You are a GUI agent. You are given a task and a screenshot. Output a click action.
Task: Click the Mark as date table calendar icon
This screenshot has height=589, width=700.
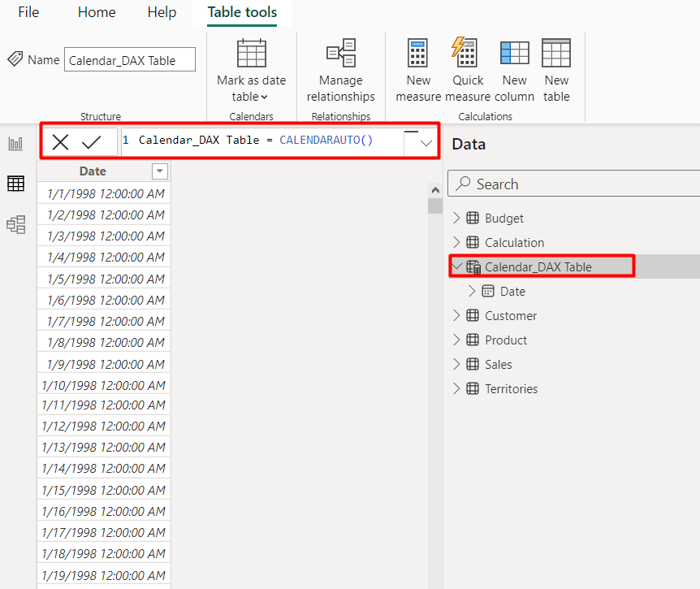click(252, 53)
